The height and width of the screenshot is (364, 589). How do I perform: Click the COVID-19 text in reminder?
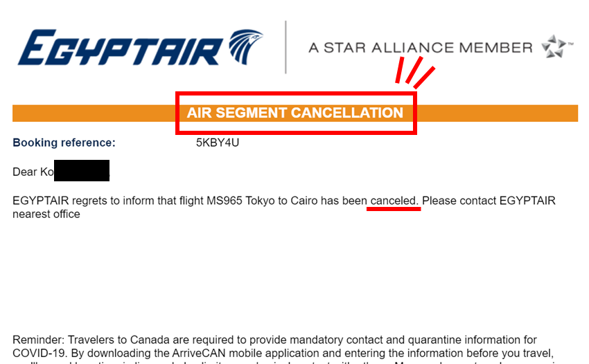tap(39, 353)
